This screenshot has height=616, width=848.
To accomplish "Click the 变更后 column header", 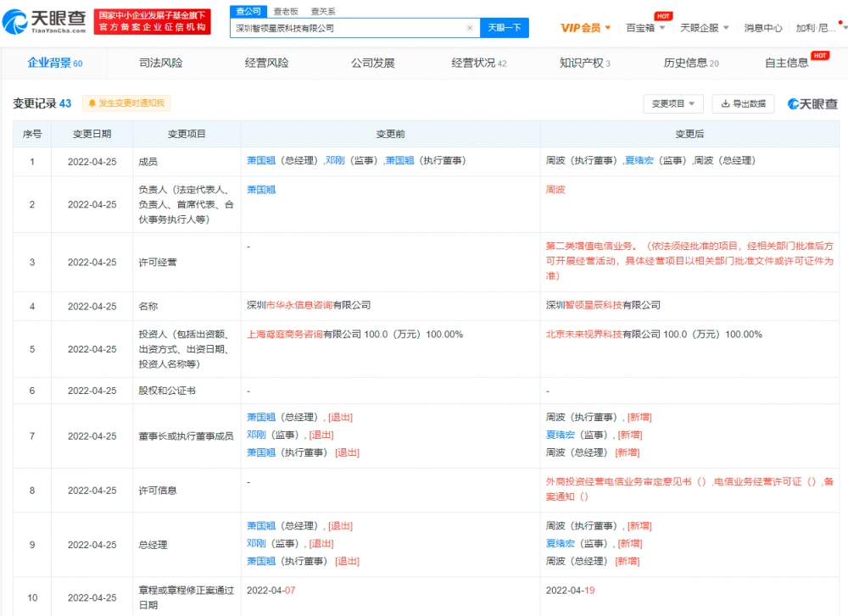I will (x=689, y=134).
